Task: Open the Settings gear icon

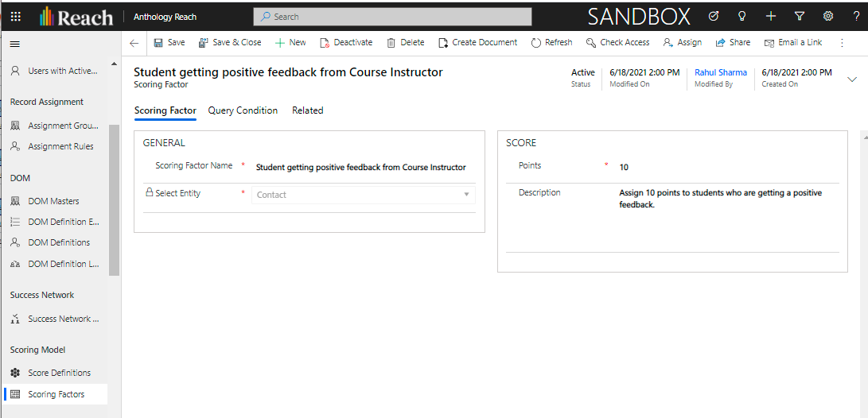Action: [828, 17]
